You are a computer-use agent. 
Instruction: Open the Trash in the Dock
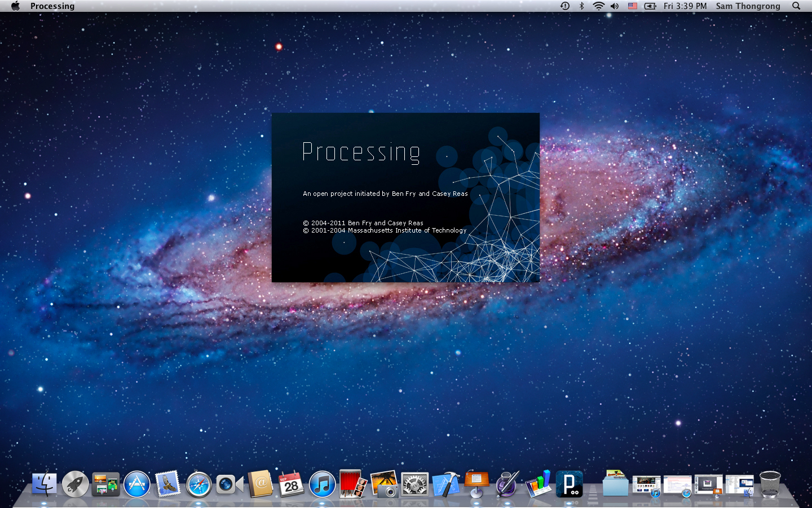tap(770, 484)
